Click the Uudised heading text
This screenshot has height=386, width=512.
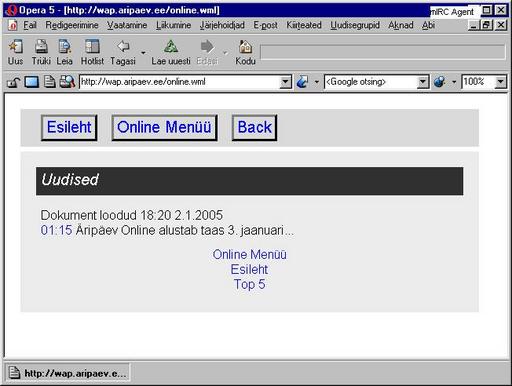pyautogui.click(x=70, y=180)
